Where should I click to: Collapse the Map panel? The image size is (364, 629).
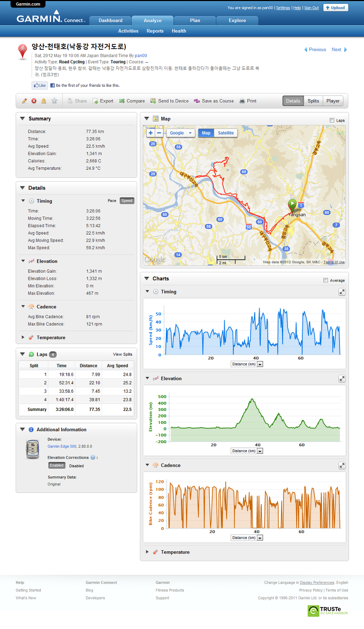coord(147,119)
